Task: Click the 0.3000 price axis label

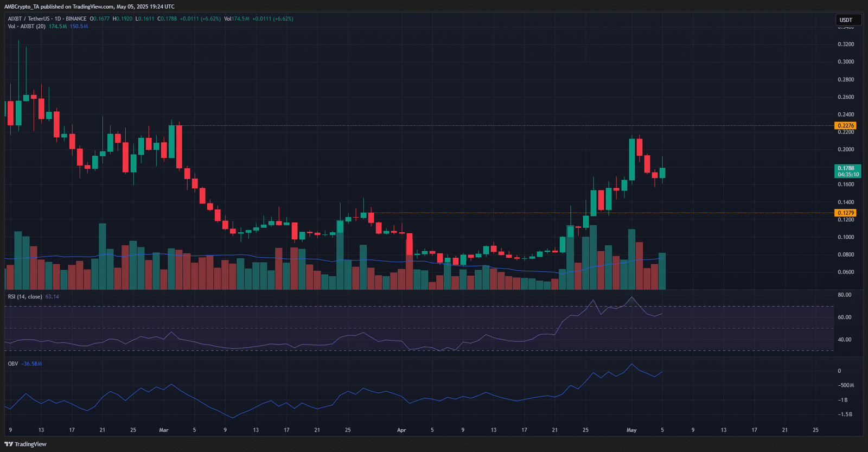Action: pos(846,62)
